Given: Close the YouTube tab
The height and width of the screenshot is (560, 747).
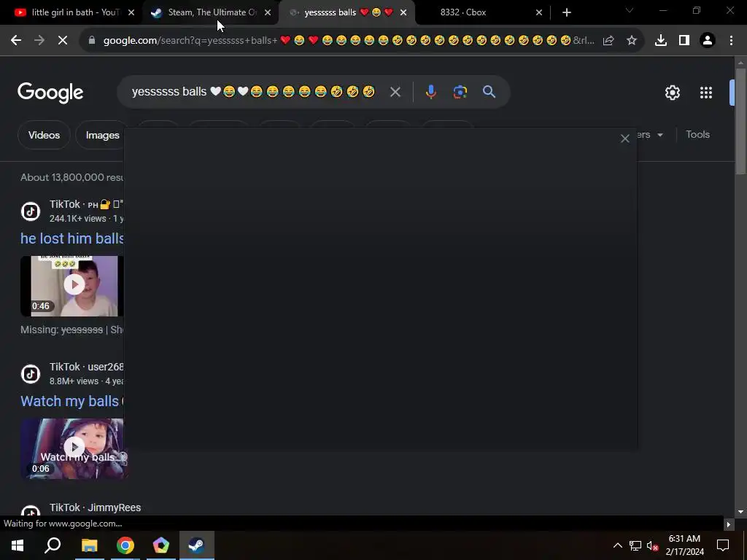Looking at the screenshot, I should click(131, 12).
